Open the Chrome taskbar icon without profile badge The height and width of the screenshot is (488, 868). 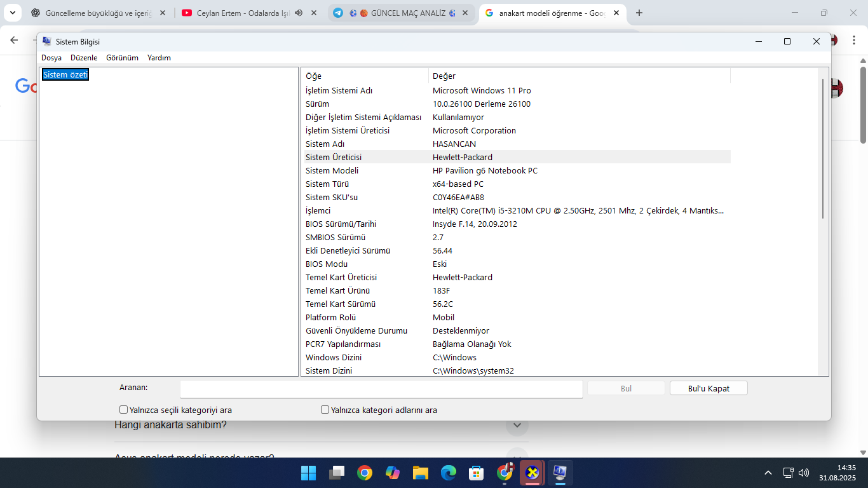pyautogui.click(x=364, y=473)
